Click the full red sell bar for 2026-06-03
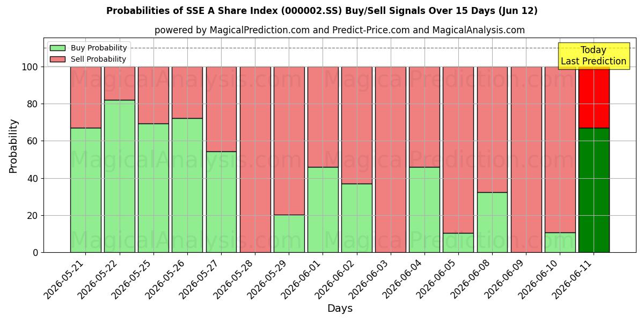Viewport: 644px width, 322px height. [391, 159]
